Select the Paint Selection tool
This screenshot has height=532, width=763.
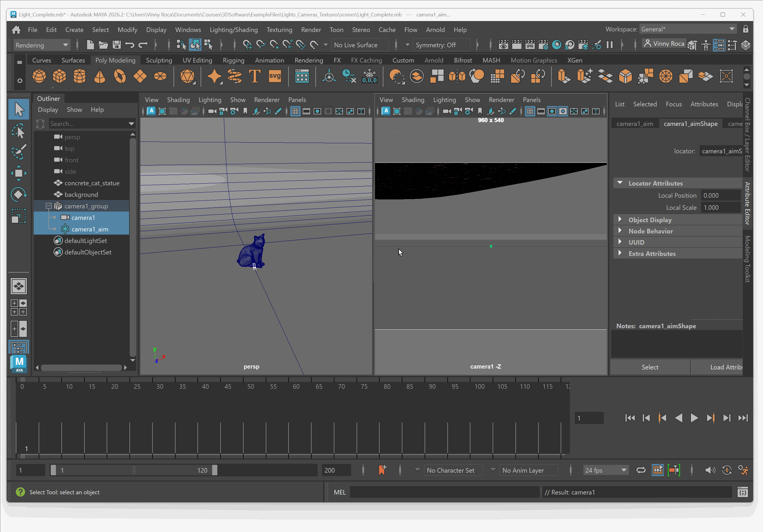point(19,152)
